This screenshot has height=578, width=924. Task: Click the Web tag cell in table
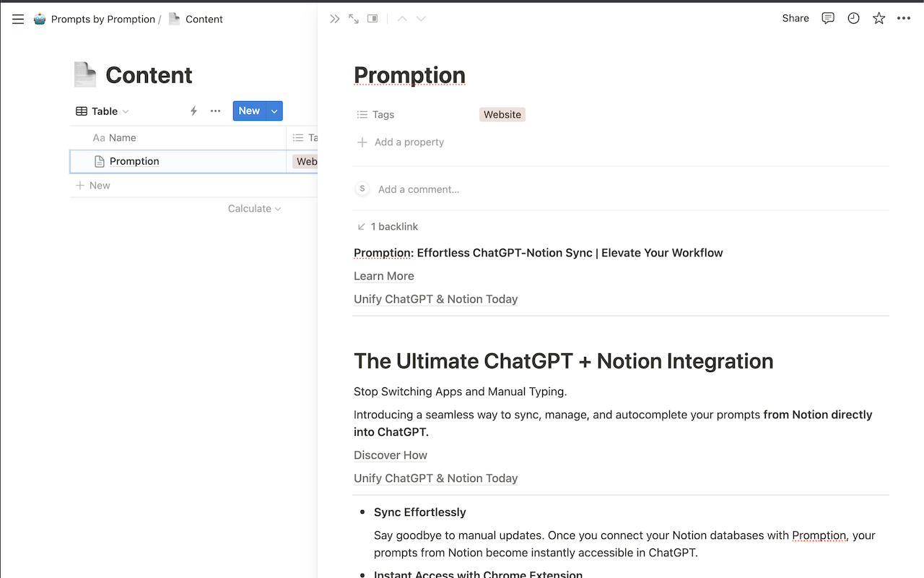pyautogui.click(x=306, y=162)
